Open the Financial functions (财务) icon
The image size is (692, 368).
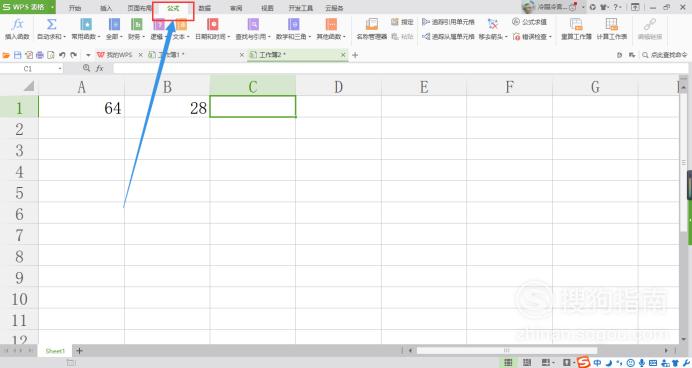(137, 24)
